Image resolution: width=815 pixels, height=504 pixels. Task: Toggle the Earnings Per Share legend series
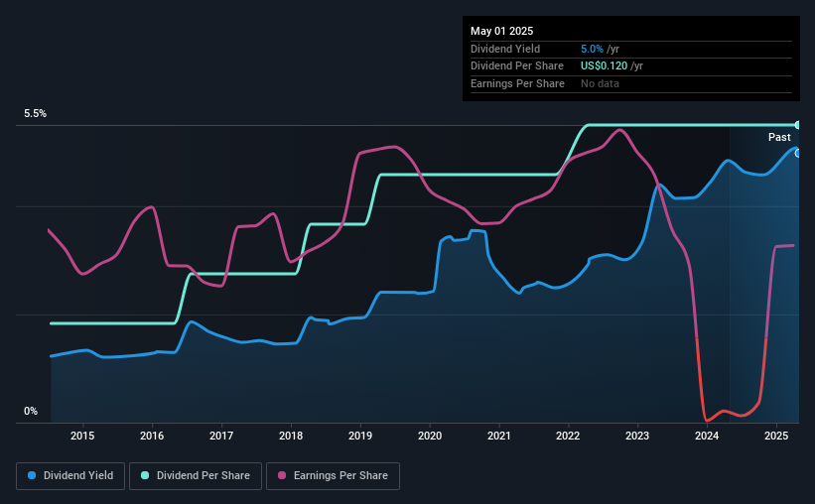pos(333,476)
